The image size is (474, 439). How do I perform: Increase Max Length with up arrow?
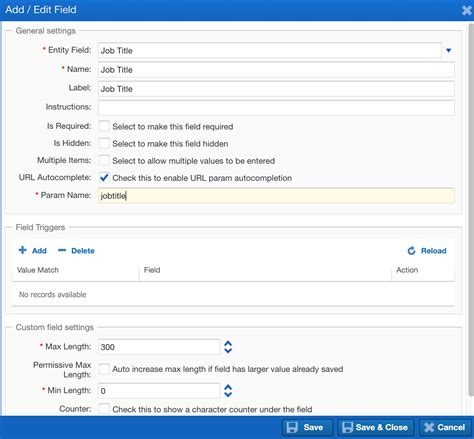click(228, 343)
